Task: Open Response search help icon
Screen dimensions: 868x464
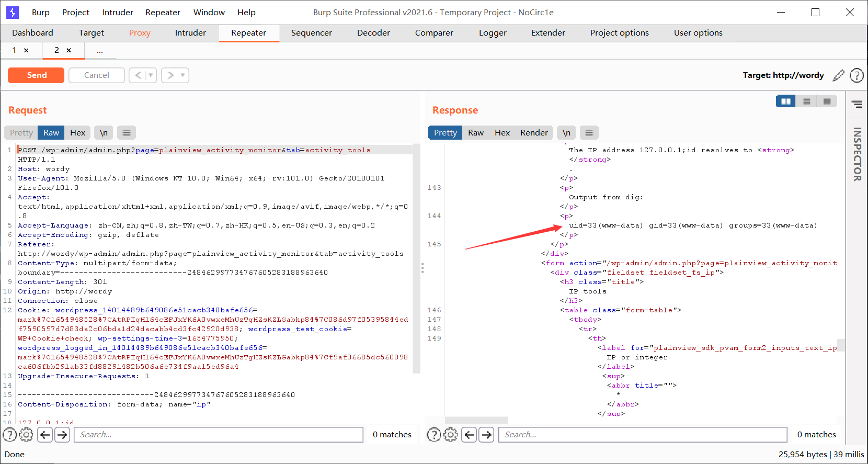Action: point(434,435)
